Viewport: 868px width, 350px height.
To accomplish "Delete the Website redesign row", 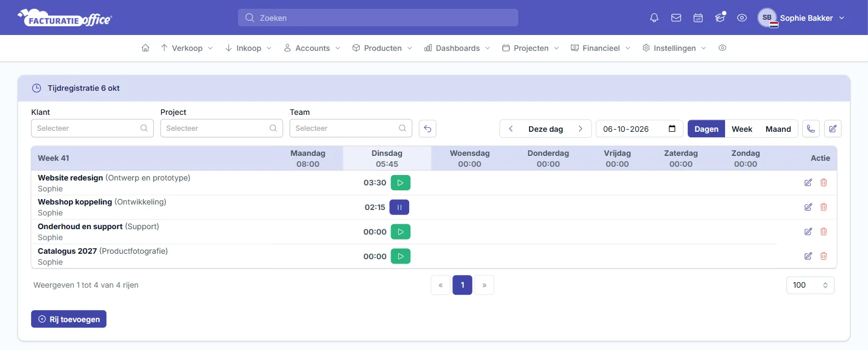I will pyautogui.click(x=824, y=183).
